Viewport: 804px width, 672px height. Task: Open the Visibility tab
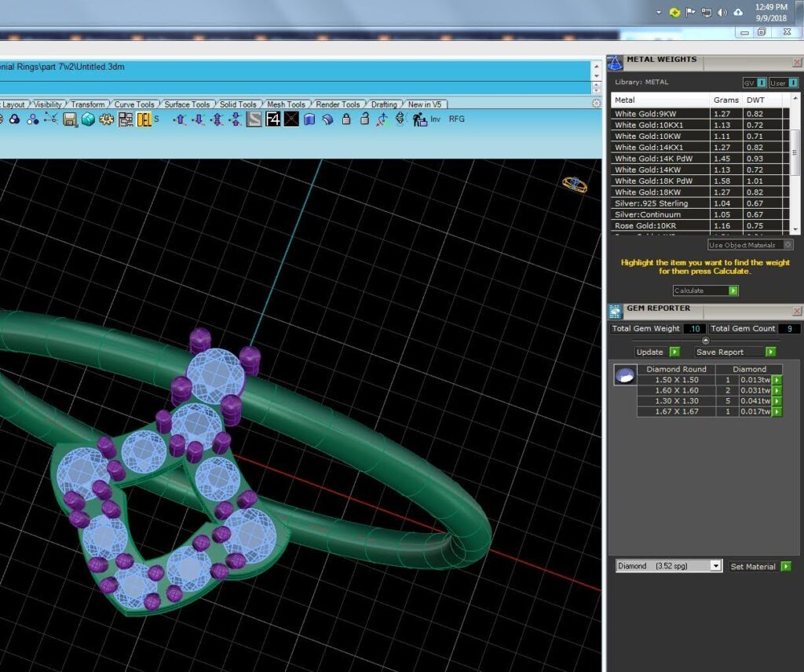coord(48,104)
